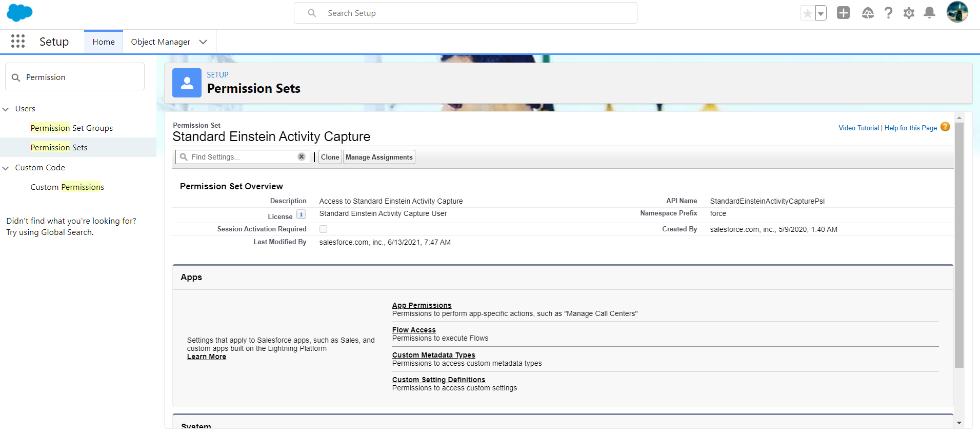
Task: Expand the Object Manager tab dropdown
Action: point(203,42)
